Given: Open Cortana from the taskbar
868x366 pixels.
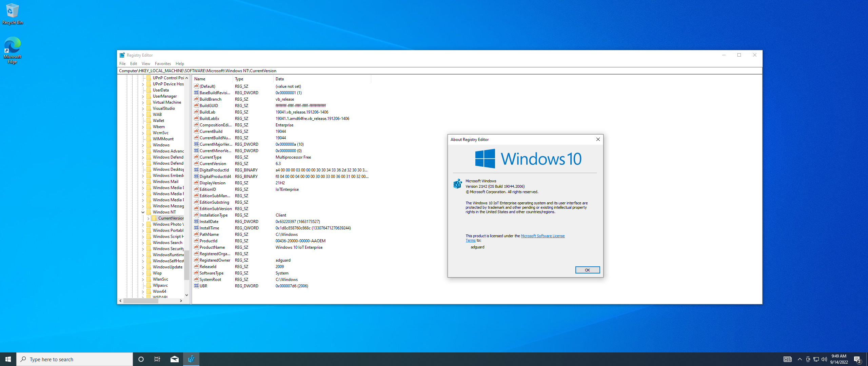Looking at the screenshot, I should tap(141, 359).
